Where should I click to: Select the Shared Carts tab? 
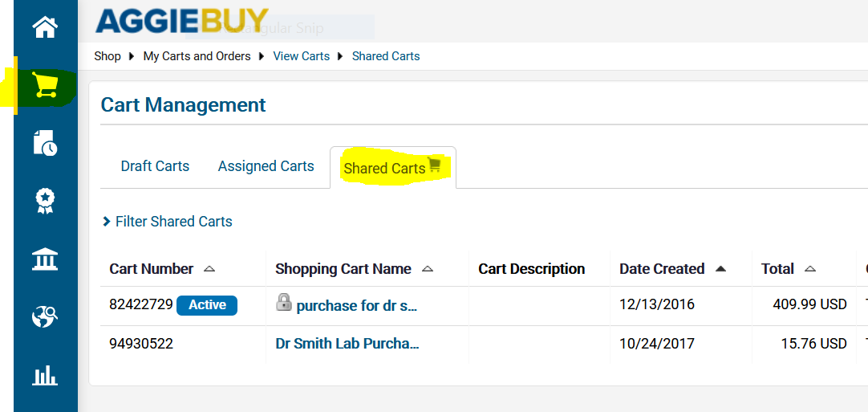392,168
